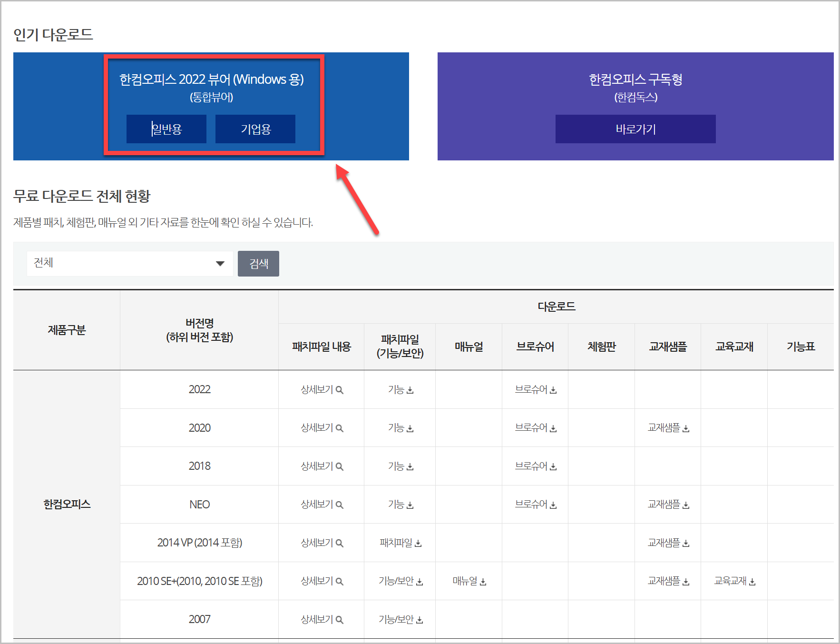Download 교재샘플 for version 2020
The height and width of the screenshot is (644, 840).
pyautogui.click(x=668, y=428)
